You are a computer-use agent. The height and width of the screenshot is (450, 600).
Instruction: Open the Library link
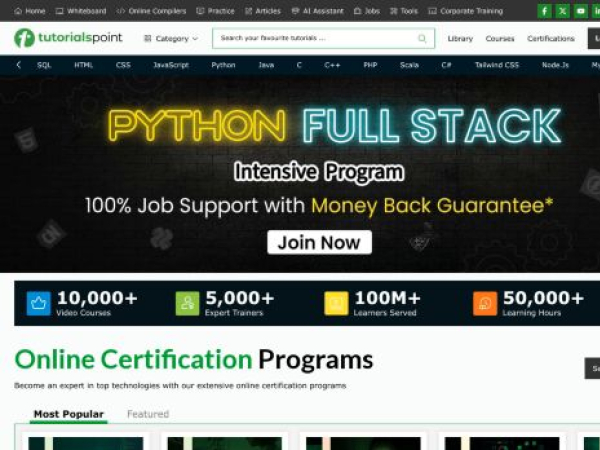tap(460, 39)
